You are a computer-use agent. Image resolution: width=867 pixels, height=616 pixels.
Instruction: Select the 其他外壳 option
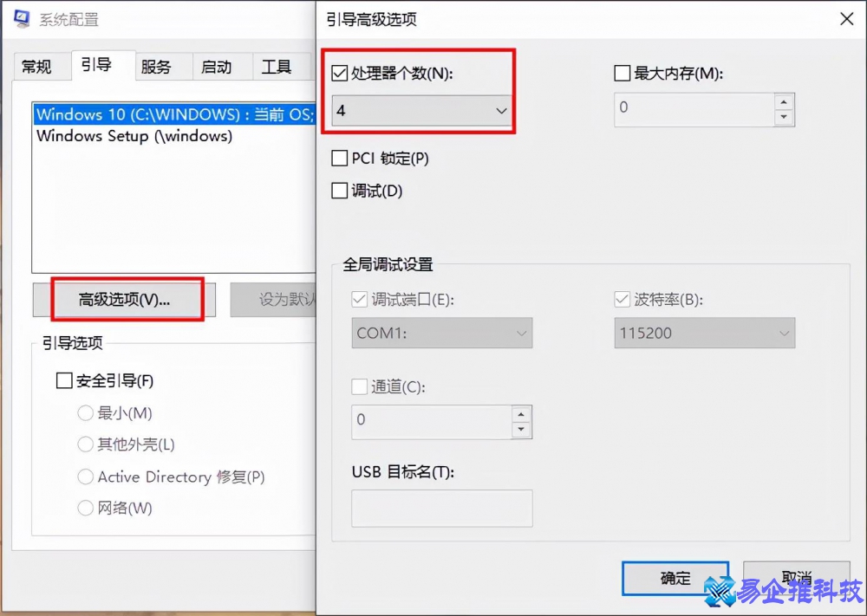(85, 444)
